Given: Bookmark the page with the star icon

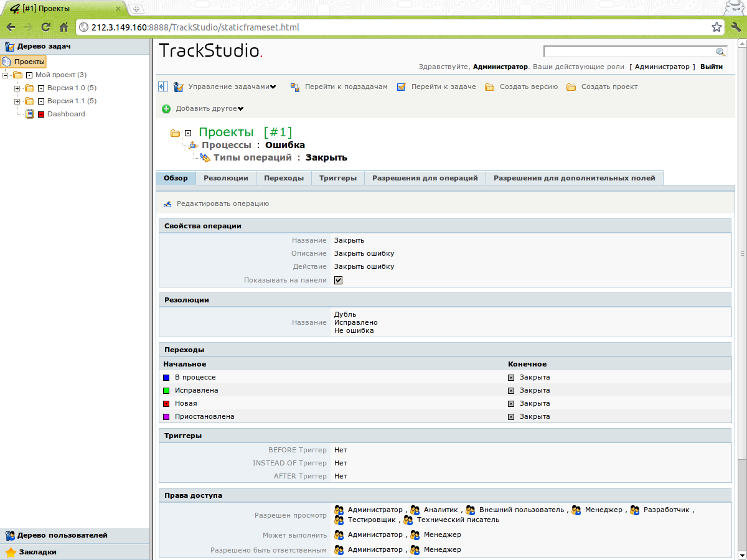Looking at the screenshot, I should coord(717,27).
